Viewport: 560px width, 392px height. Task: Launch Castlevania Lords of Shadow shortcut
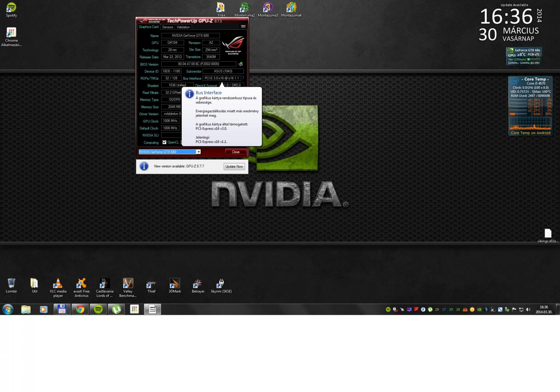pos(105,287)
